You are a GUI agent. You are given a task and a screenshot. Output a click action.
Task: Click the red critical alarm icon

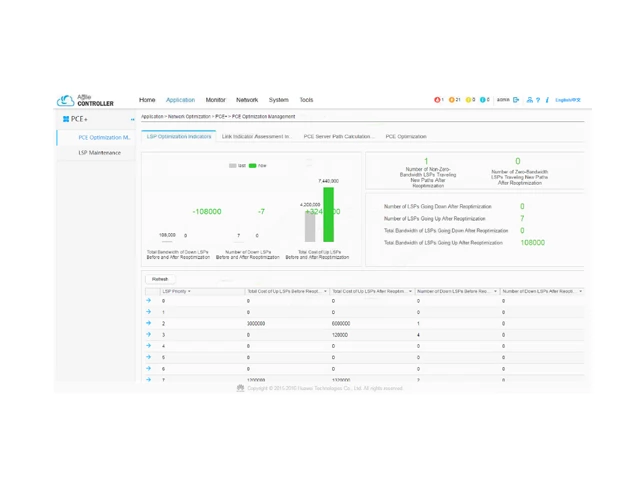[437, 100]
